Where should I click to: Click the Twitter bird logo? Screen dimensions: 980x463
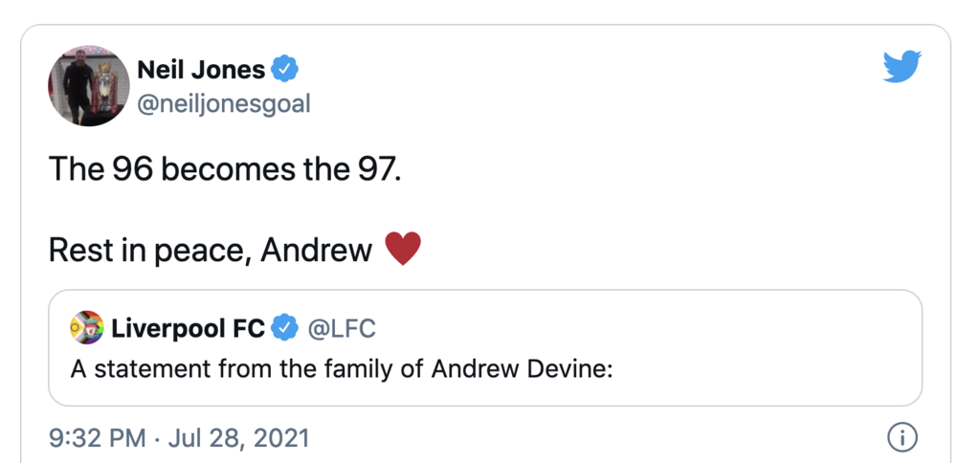(902, 67)
